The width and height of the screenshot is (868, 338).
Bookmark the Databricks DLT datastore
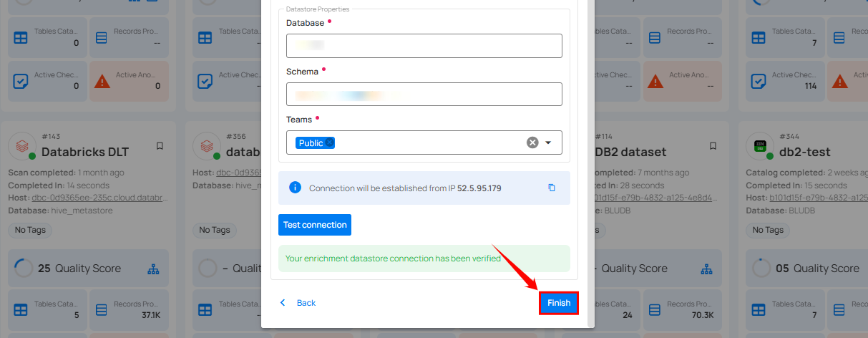[x=160, y=146]
